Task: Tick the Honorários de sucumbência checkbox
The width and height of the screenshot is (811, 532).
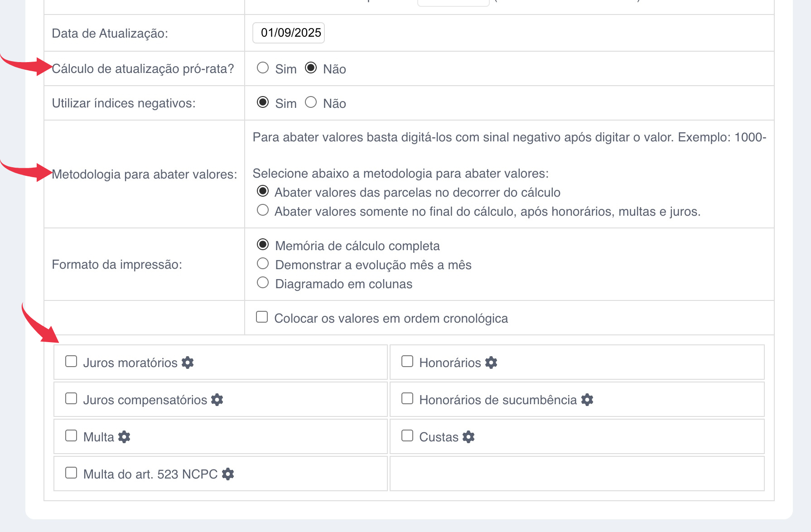Action: (407, 399)
